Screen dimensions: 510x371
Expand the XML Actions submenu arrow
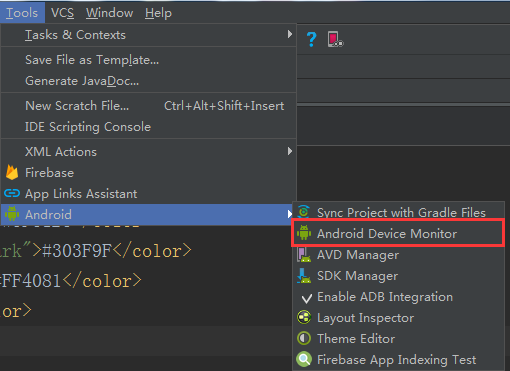pyautogui.click(x=290, y=151)
